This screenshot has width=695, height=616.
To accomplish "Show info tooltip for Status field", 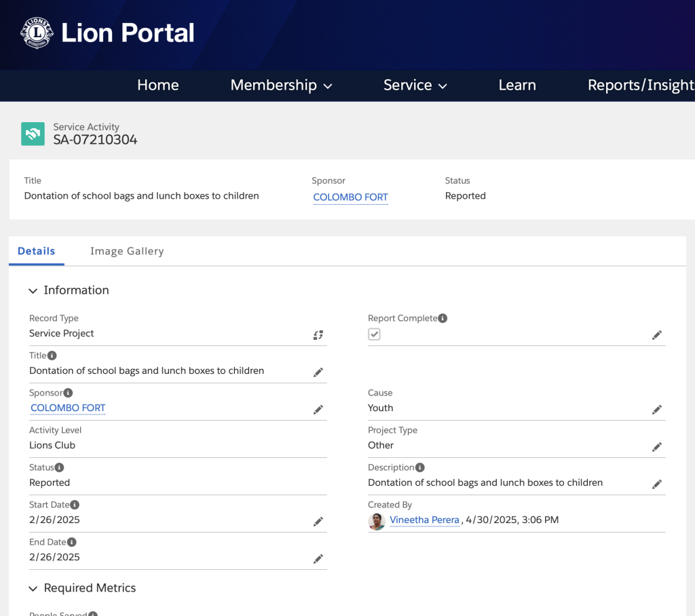I will point(59,467).
